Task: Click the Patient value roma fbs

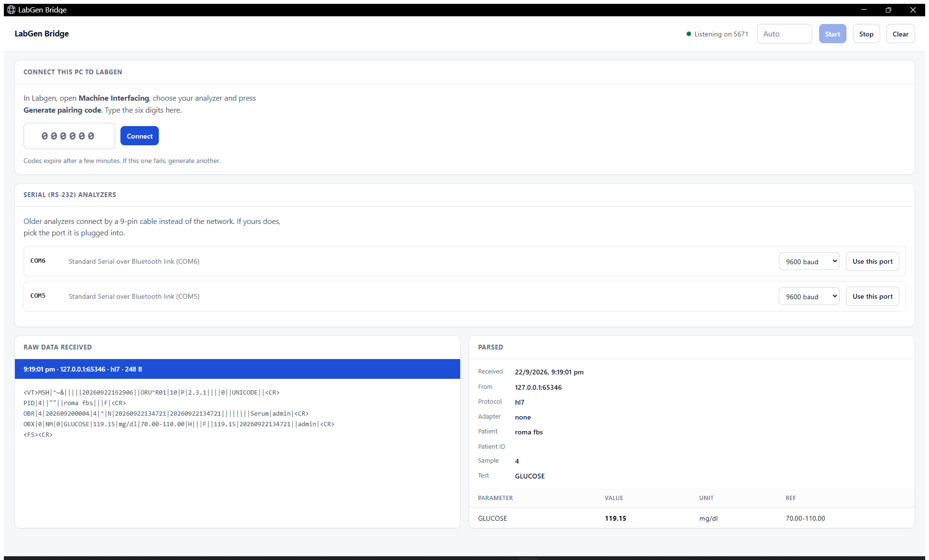Action: click(x=529, y=432)
